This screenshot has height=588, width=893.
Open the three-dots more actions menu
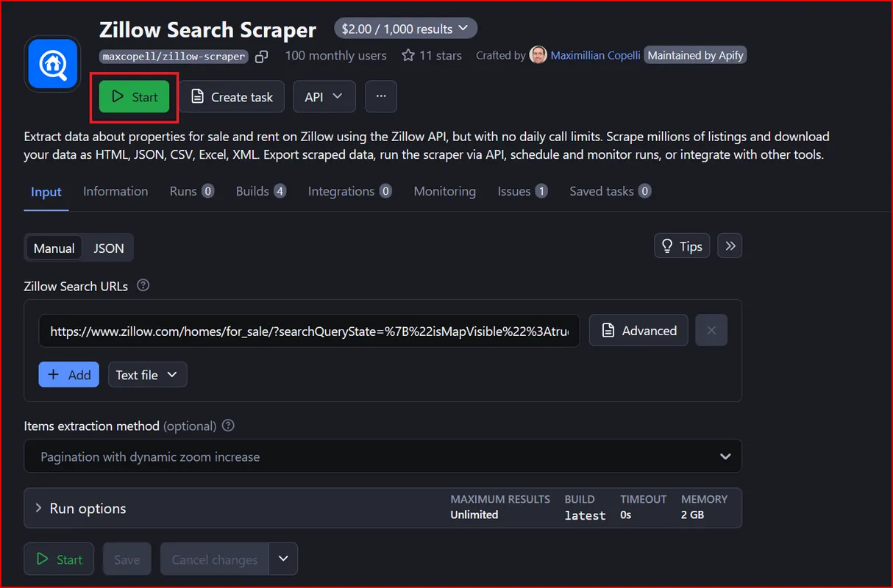click(381, 96)
